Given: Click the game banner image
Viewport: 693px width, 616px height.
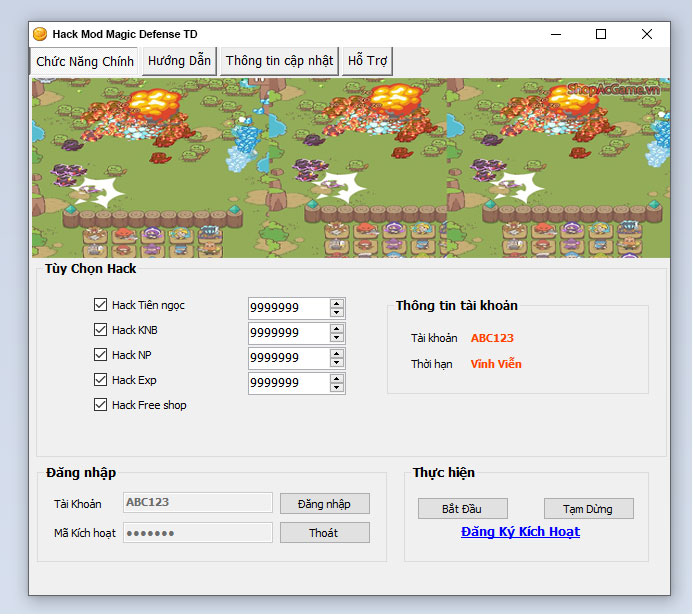Looking at the screenshot, I should tap(351, 168).
